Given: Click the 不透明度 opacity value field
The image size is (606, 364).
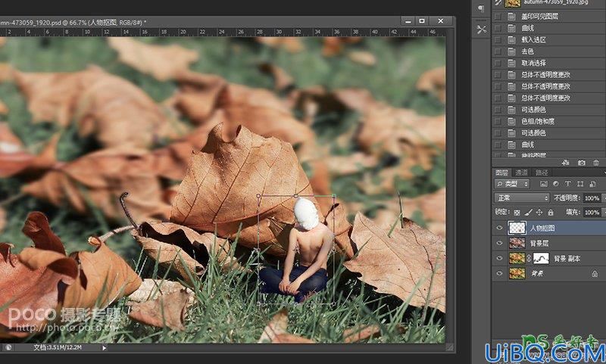Looking at the screenshot, I should (592, 198).
